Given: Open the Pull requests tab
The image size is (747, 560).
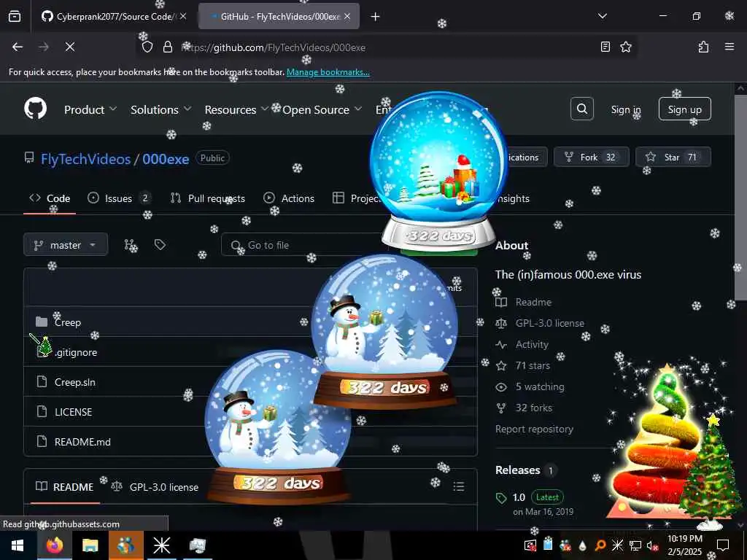Looking at the screenshot, I should (208, 198).
